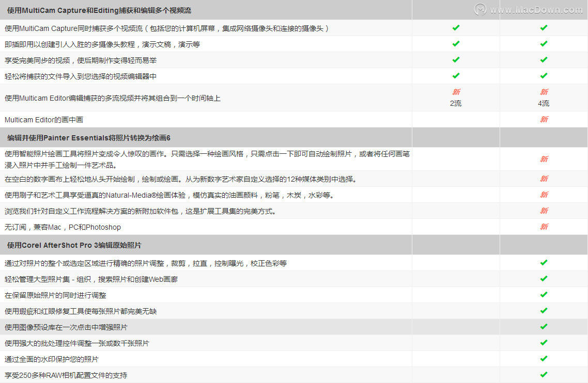588x383 pixels.
Task: Click the text 在保留原始照片的同时进行调整
Action: (55, 296)
